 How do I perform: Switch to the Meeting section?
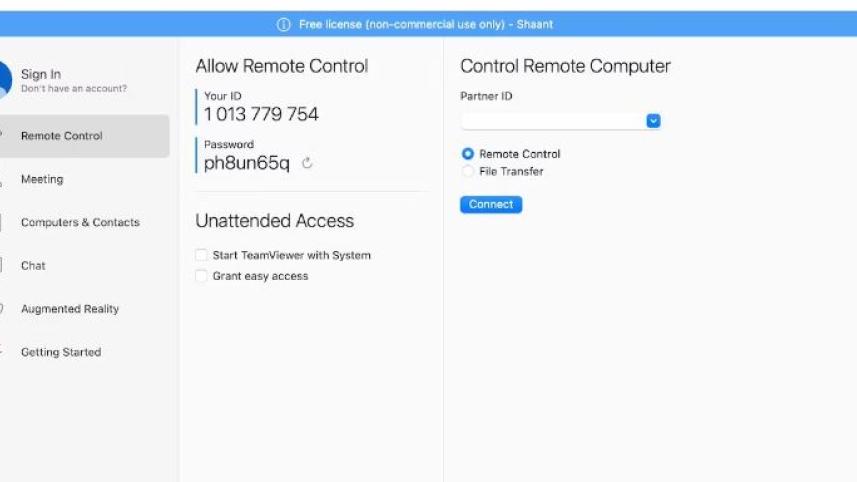[42, 179]
